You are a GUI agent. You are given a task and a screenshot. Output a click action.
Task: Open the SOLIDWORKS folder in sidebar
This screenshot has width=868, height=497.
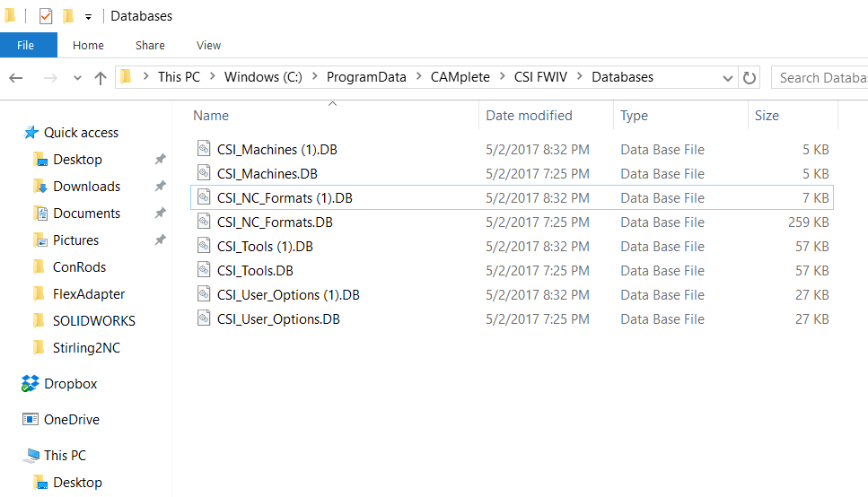[93, 321]
